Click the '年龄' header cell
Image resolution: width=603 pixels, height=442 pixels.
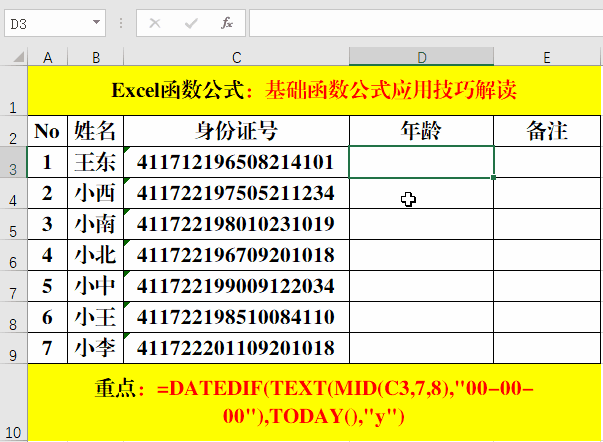point(421,131)
